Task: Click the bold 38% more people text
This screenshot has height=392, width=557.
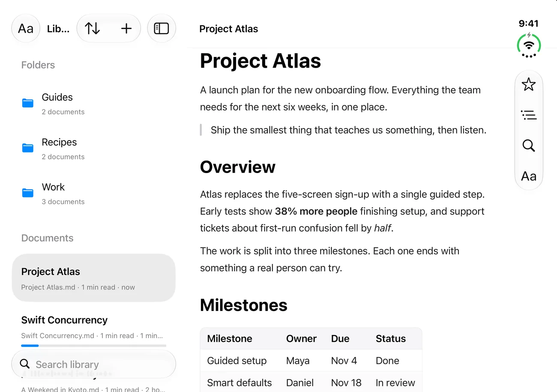Action: (316, 211)
